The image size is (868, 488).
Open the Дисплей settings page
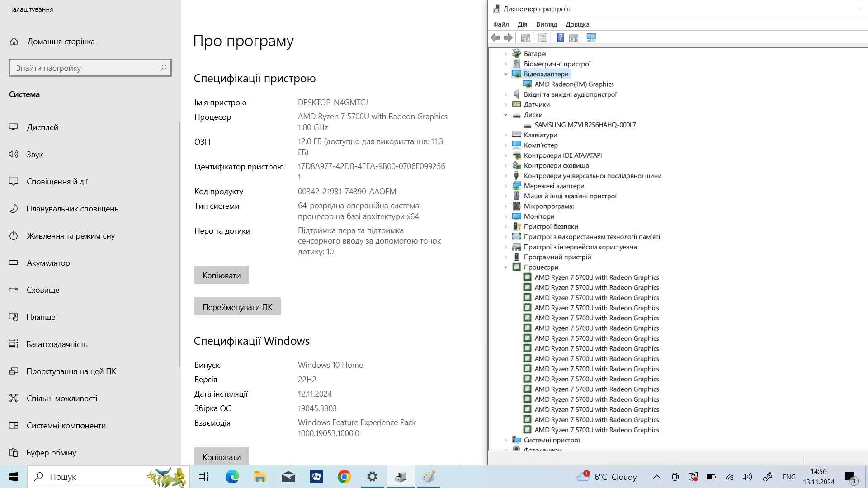90,127
